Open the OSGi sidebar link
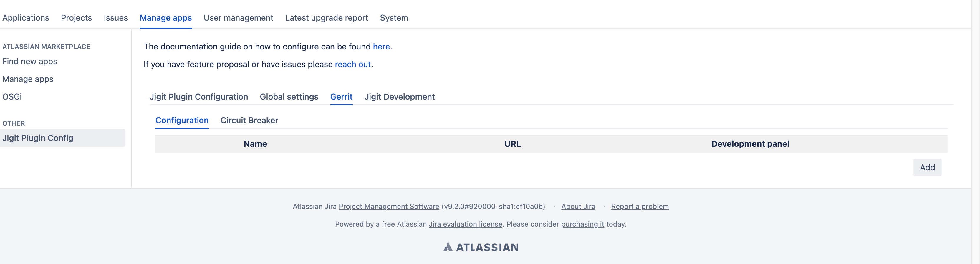This screenshot has width=980, height=264. click(x=12, y=97)
